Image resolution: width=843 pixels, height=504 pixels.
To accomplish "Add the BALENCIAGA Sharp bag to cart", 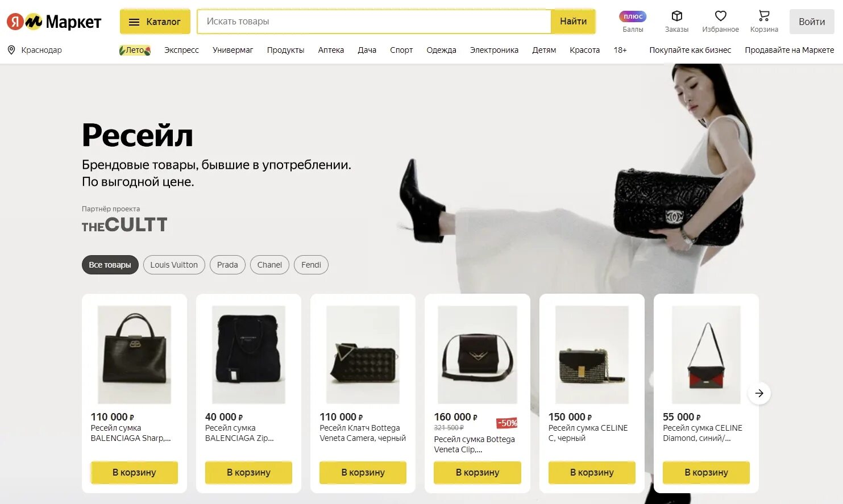I will 134,472.
